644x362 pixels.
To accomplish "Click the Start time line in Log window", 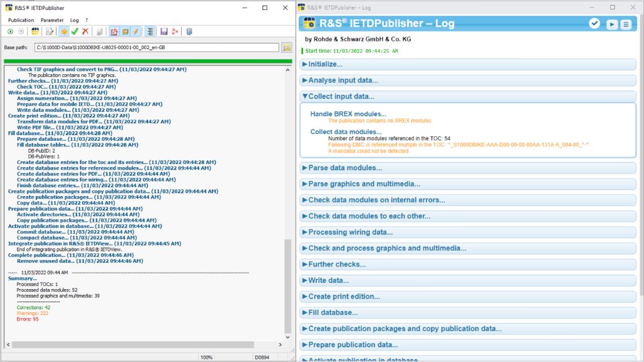I will pos(352,51).
